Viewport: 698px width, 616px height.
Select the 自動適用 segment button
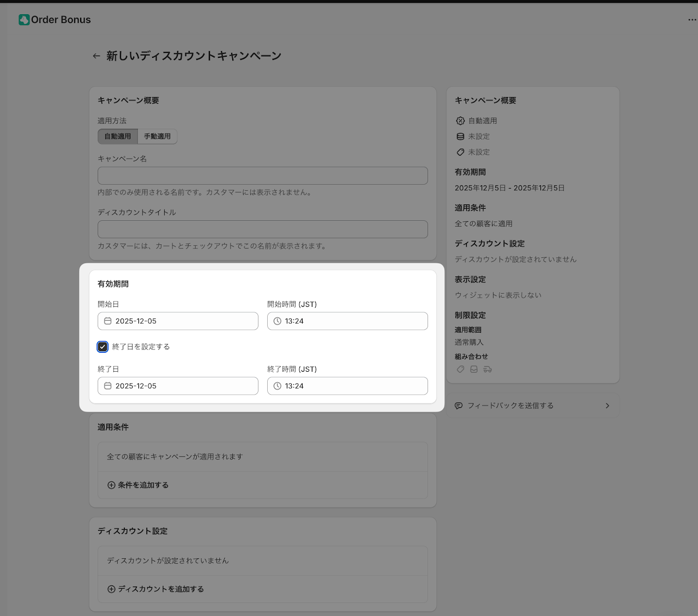pos(118,136)
